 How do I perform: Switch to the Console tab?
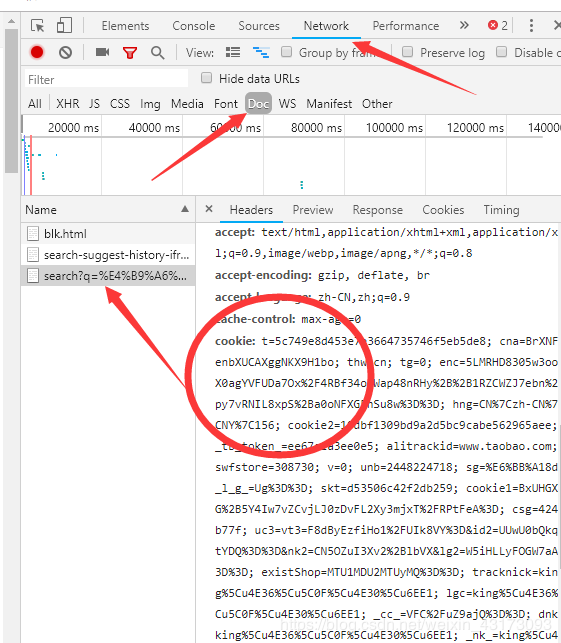click(x=194, y=26)
